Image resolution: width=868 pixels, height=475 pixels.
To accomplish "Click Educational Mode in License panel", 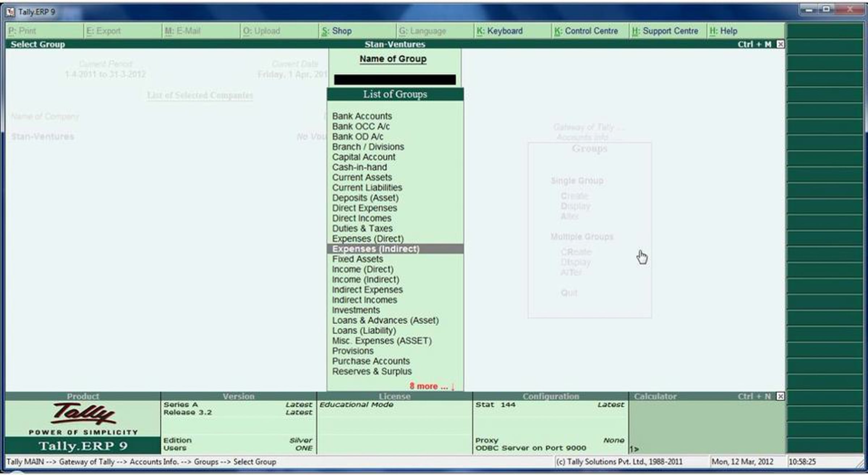I will [356, 404].
